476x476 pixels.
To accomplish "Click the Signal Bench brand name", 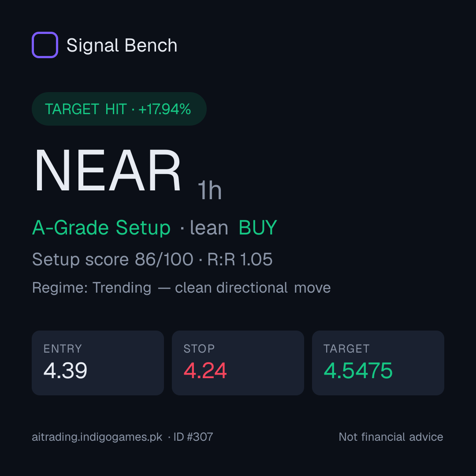I will coord(122,45).
